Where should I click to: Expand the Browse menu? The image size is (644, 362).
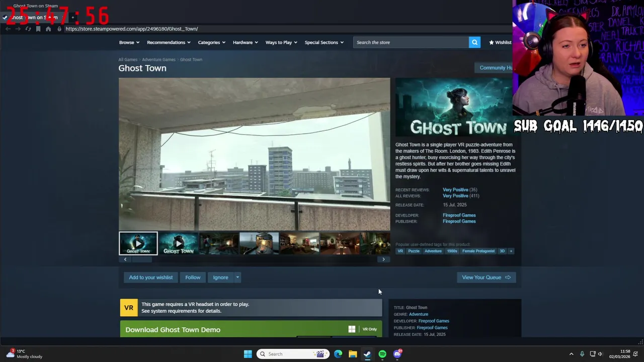click(x=129, y=42)
